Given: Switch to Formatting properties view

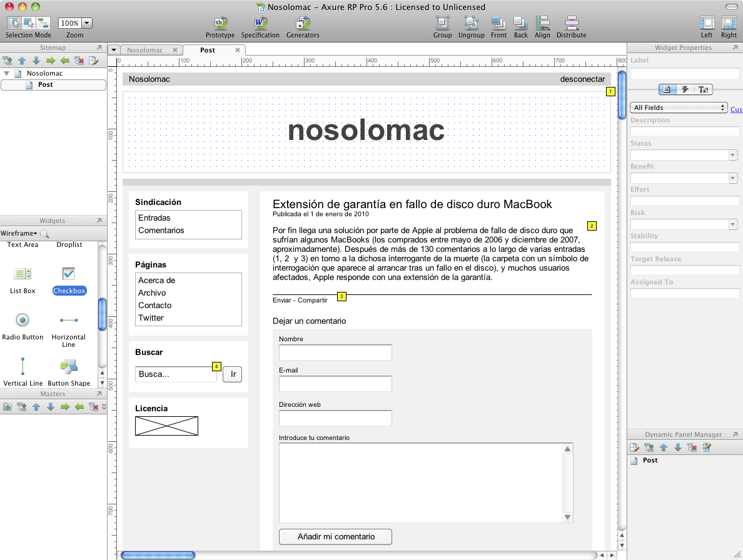Looking at the screenshot, I should coord(703,89).
